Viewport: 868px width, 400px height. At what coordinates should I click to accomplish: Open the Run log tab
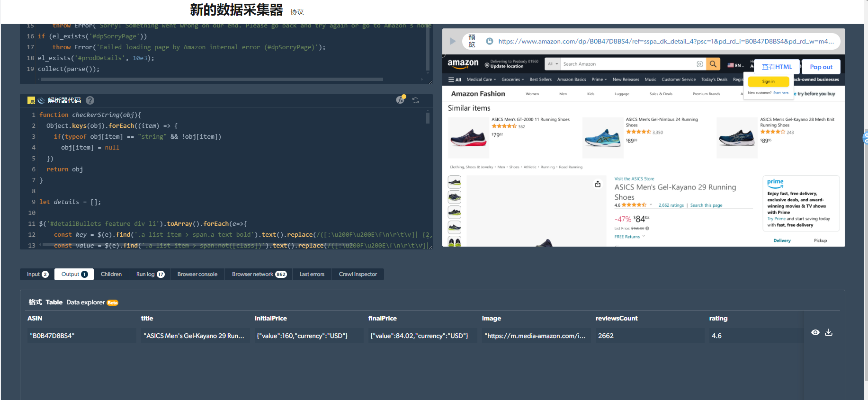click(150, 274)
